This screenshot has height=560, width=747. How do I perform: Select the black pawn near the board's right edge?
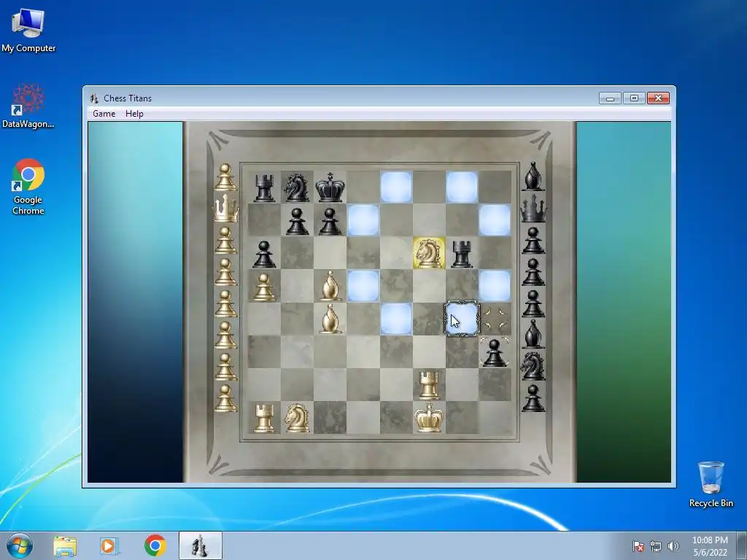(x=495, y=353)
